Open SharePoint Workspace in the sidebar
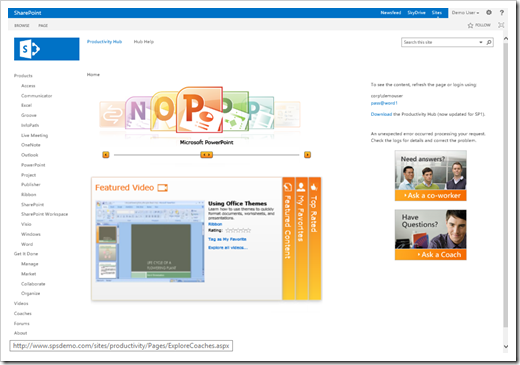This screenshot has width=520, height=365. coord(45,214)
